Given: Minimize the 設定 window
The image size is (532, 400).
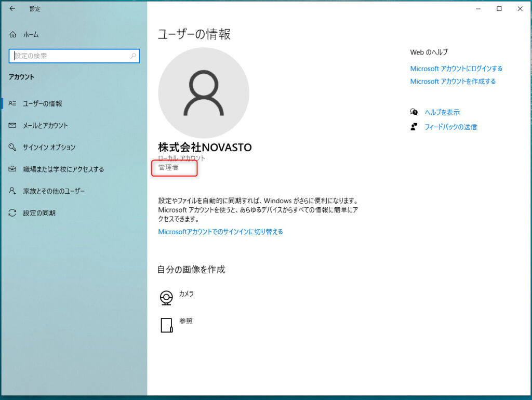Looking at the screenshot, I should click(478, 9).
